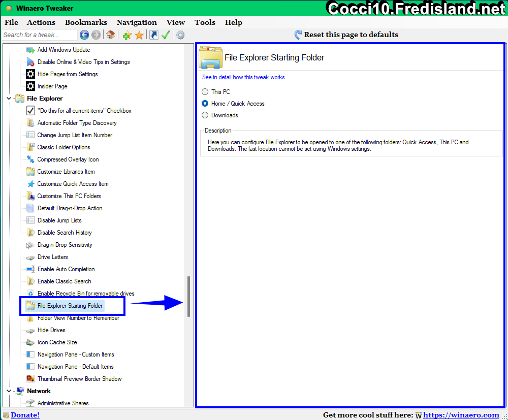Select the Home / Quick Access radio button
508x420 pixels.
tap(205, 103)
